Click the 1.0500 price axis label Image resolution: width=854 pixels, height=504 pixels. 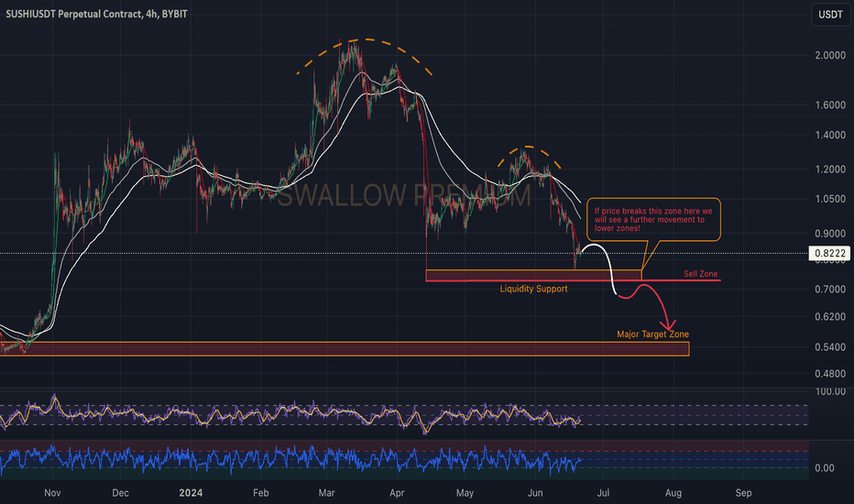pyautogui.click(x=830, y=199)
